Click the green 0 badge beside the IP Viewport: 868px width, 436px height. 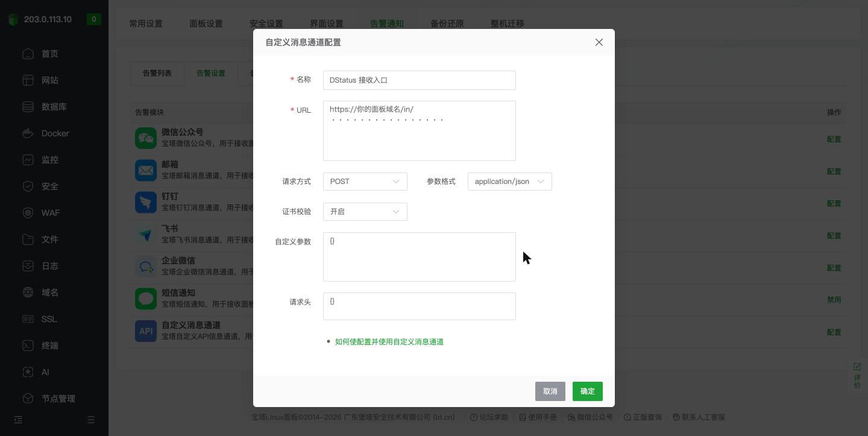coord(93,19)
